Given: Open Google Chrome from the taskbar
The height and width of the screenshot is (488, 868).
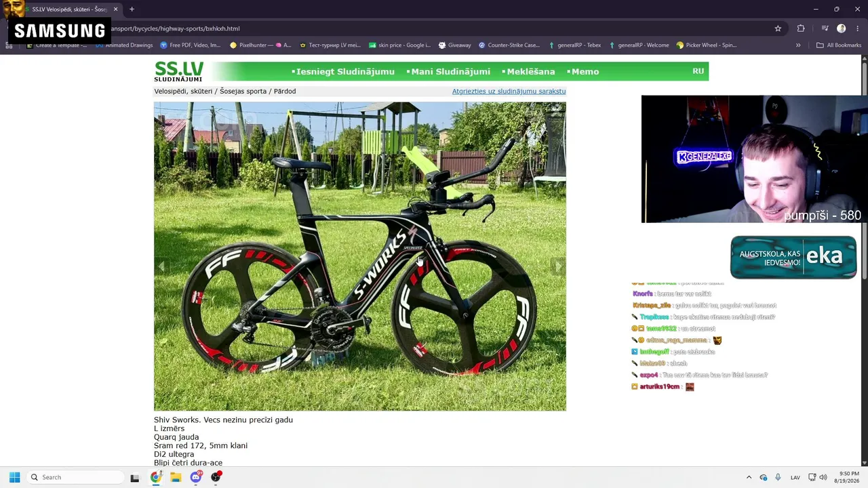Looking at the screenshot, I should [155, 477].
